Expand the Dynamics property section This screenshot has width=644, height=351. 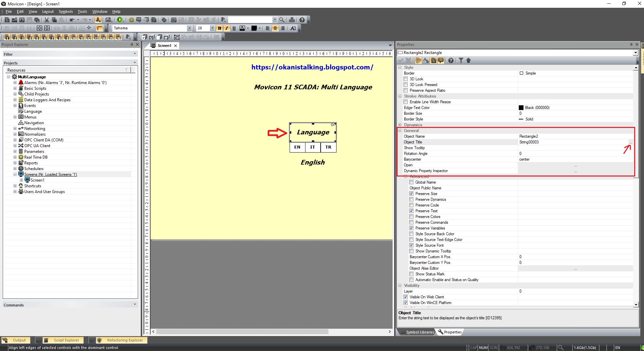pyautogui.click(x=400, y=125)
